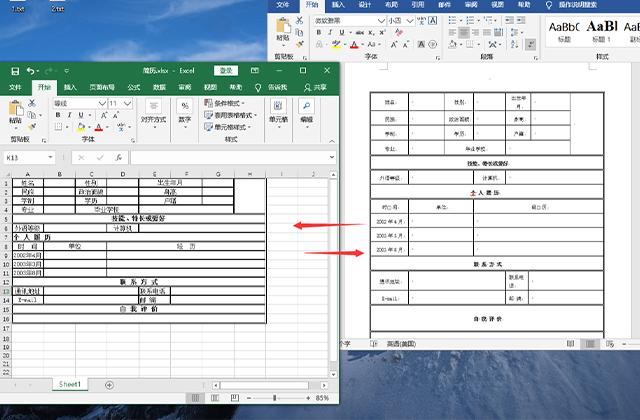Viewport: 640px width, 420px height.
Task: Click the Undo arrow in Excel
Action: [x=30, y=71]
